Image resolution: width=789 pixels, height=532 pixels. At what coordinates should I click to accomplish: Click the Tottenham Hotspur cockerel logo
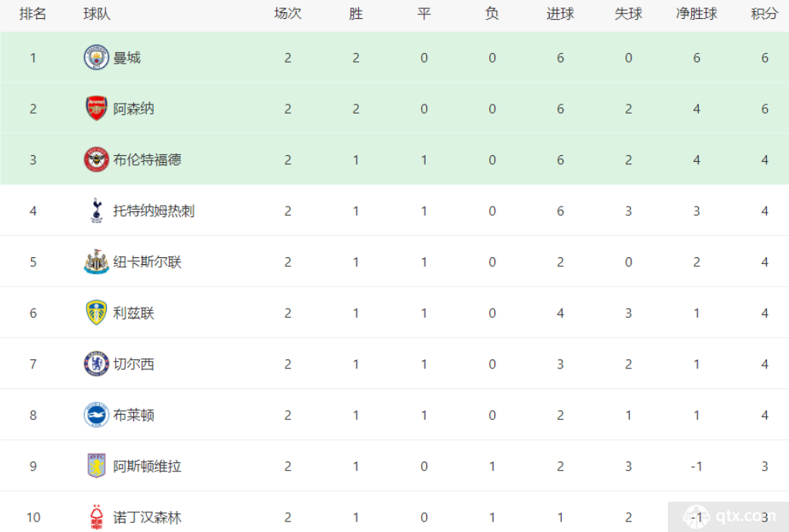coord(96,210)
